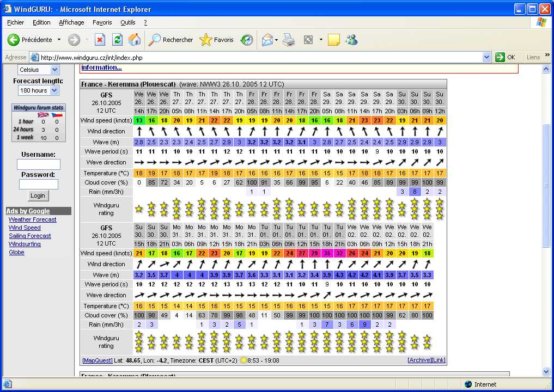Open the Home page house icon
The width and height of the screenshot is (554, 392).
point(135,40)
